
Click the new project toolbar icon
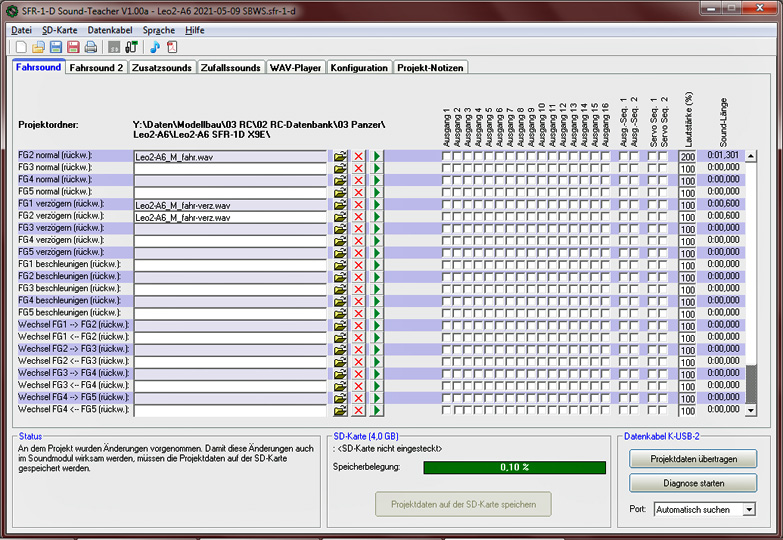(x=21, y=47)
